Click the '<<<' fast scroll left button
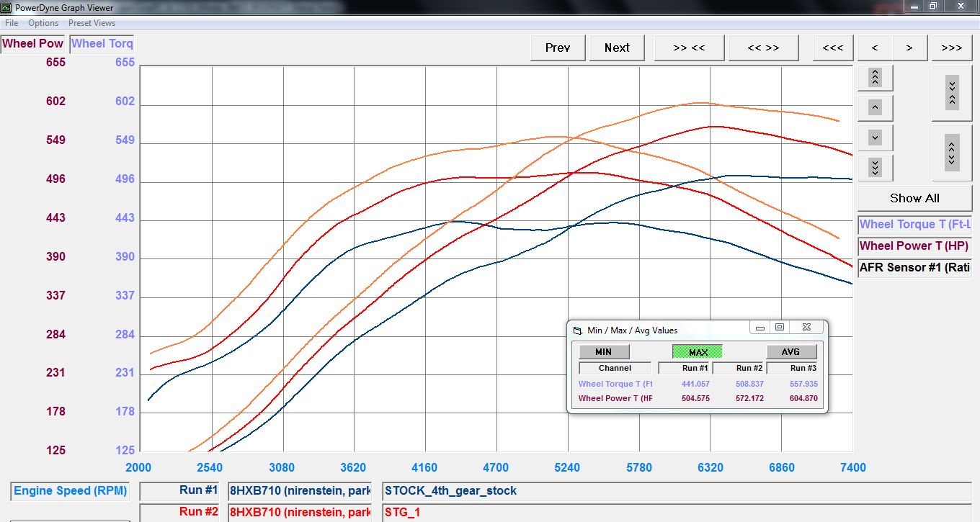The height and width of the screenshot is (522, 980). click(832, 48)
